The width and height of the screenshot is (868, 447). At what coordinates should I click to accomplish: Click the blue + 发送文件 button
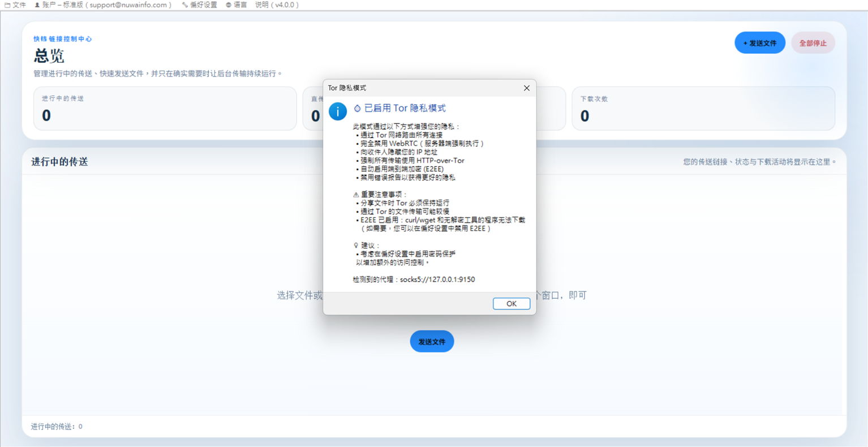tap(760, 43)
